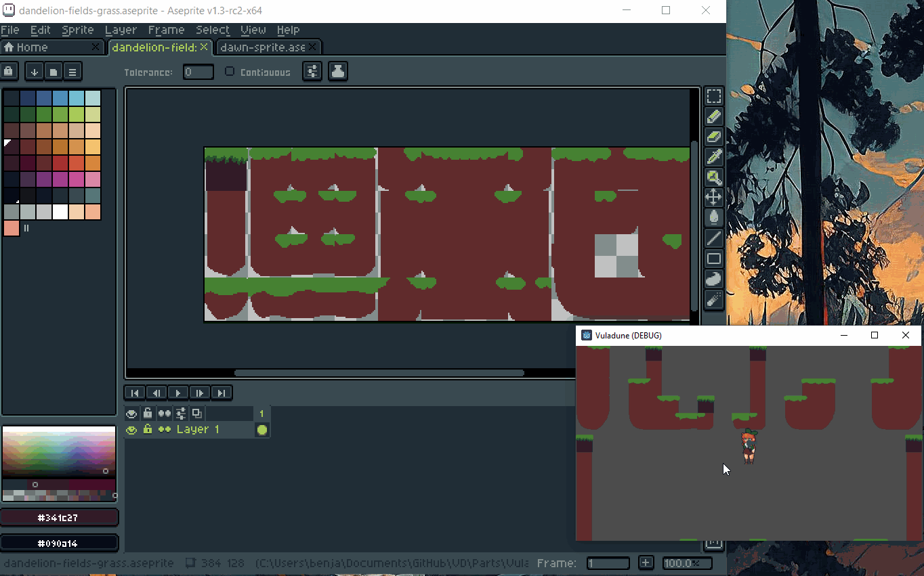
Task: Select the Eraser tool
Action: point(713,137)
